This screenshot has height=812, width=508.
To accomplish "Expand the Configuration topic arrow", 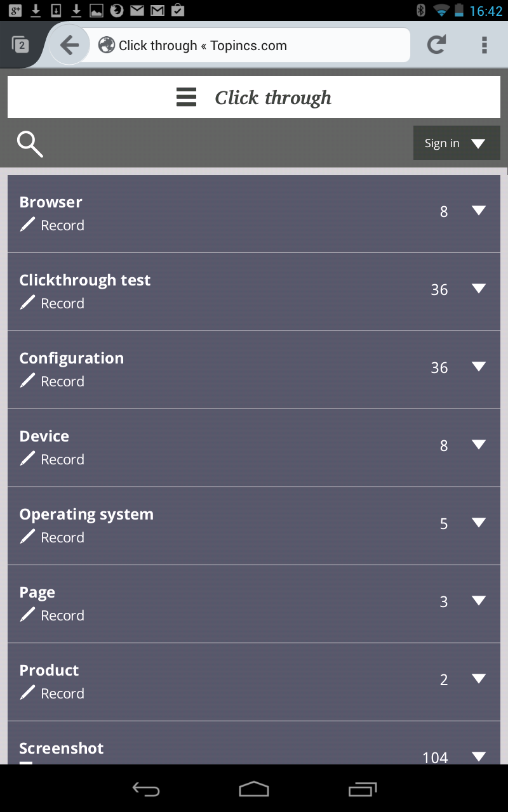I will (479, 367).
